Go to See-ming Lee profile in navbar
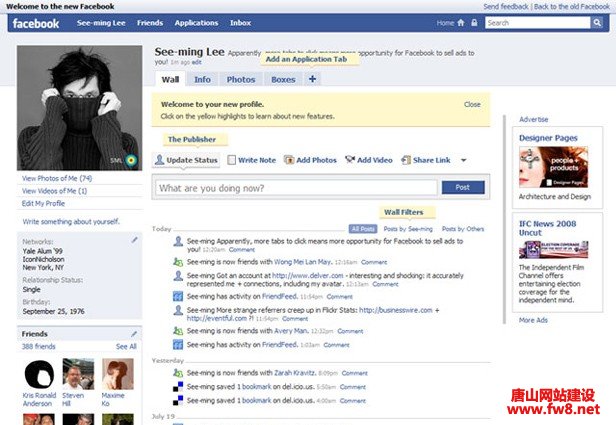This screenshot has height=425, width=616. point(101,23)
